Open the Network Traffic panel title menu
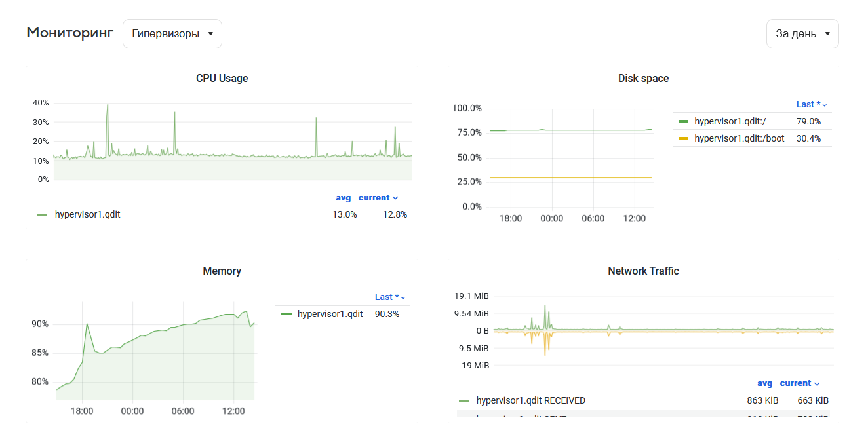Image resolution: width=868 pixels, height=439 pixels. (x=642, y=271)
